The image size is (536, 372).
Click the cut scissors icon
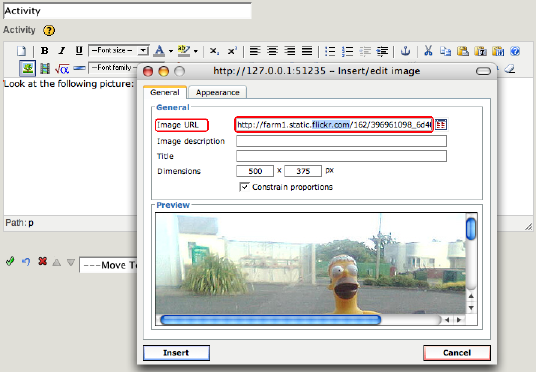click(x=428, y=51)
